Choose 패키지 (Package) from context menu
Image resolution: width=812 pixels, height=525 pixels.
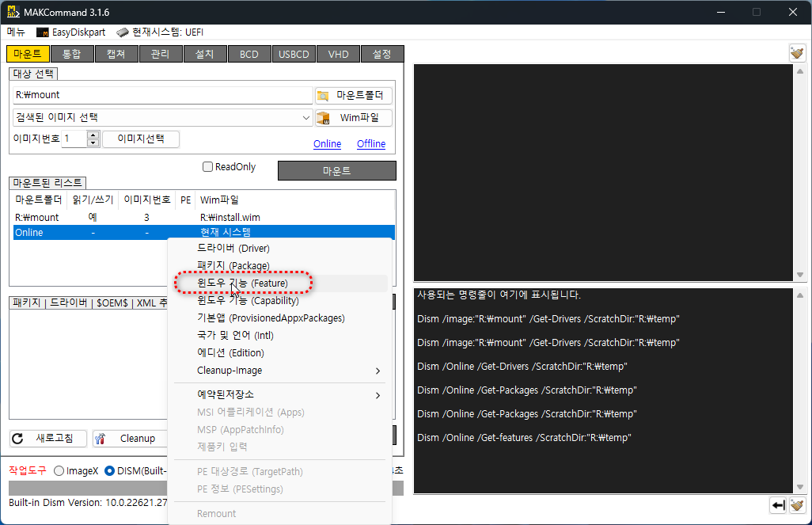(x=281, y=266)
